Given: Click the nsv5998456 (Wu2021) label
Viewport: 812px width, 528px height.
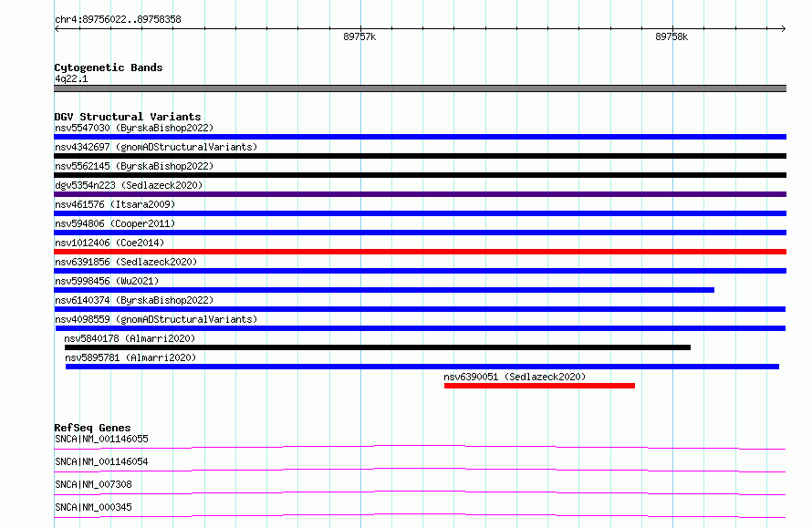Looking at the screenshot, I should [x=107, y=281].
